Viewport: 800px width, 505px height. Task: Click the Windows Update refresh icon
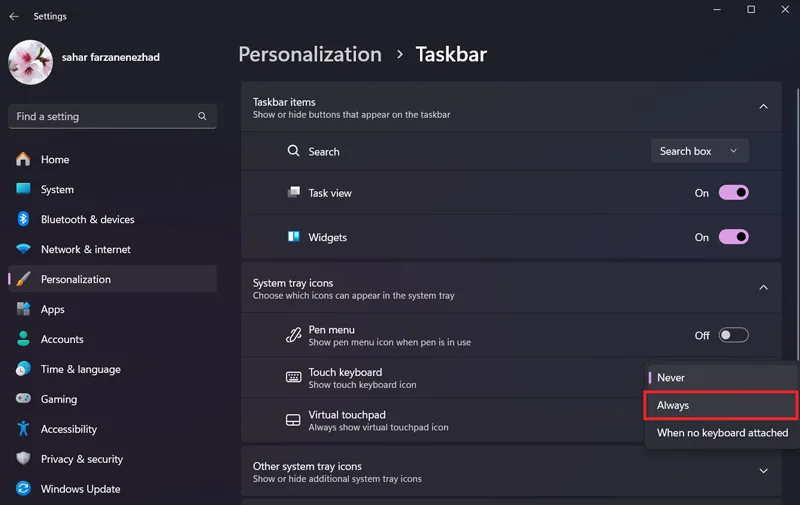tap(23, 489)
